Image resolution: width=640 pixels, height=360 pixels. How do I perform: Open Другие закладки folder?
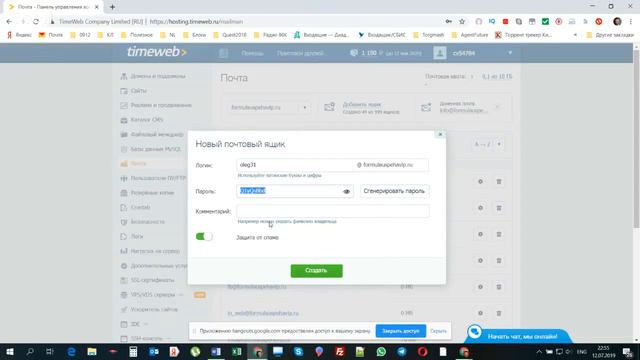tap(610, 35)
